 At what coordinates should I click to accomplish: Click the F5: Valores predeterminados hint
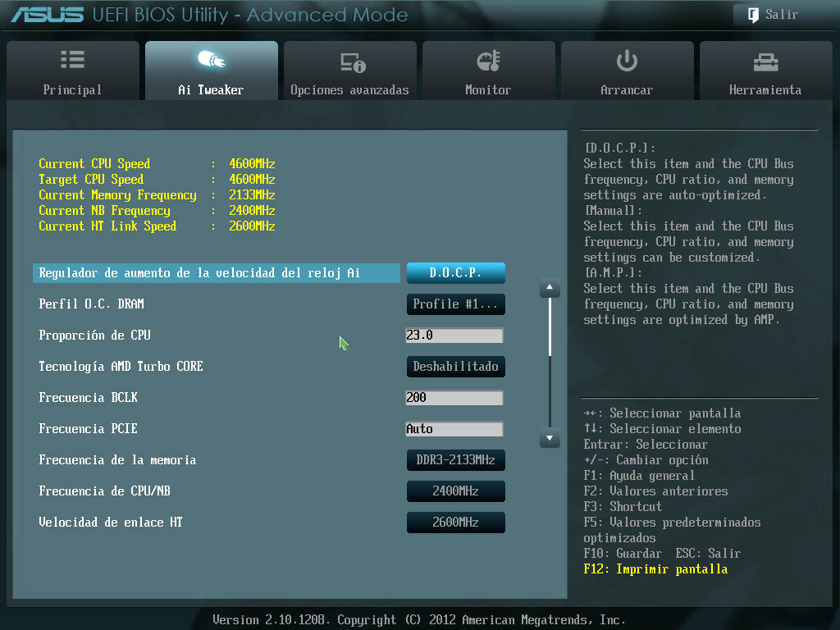point(673,530)
